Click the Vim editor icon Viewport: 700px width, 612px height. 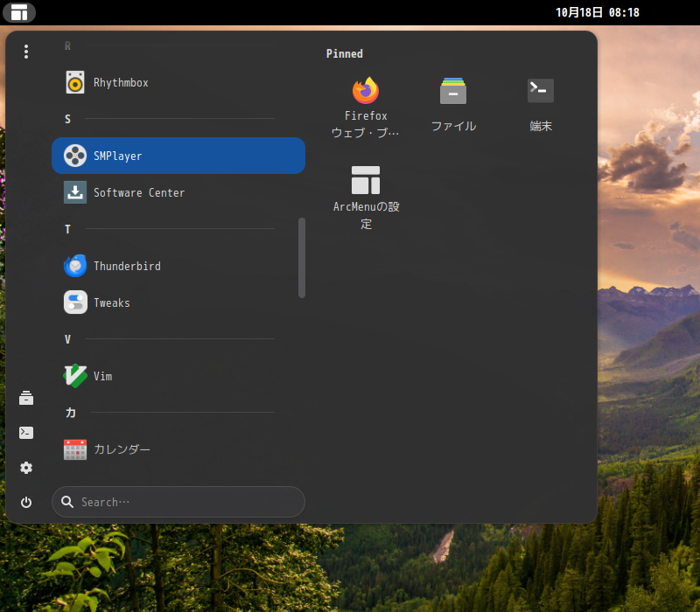(x=75, y=376)
